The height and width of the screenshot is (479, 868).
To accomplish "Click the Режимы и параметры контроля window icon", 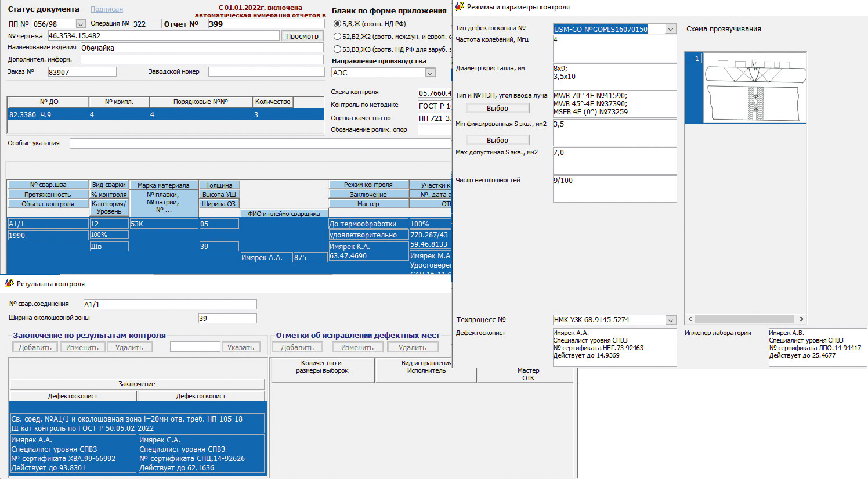I will (460, 7).
